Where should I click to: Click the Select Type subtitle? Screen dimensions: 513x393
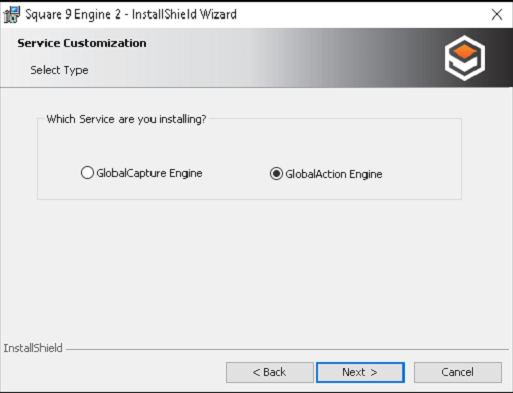pyautogui.click(x=59, y=70)
